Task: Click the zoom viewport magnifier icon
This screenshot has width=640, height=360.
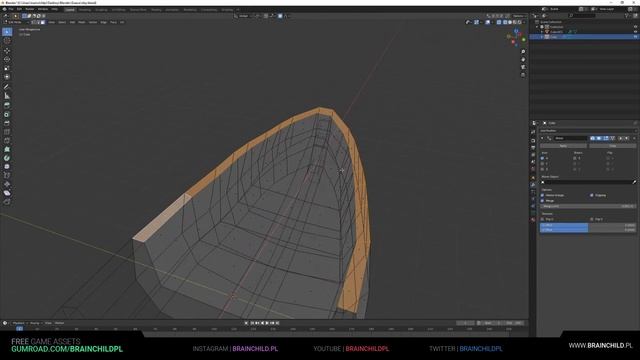Action: (x=523, y=52)
